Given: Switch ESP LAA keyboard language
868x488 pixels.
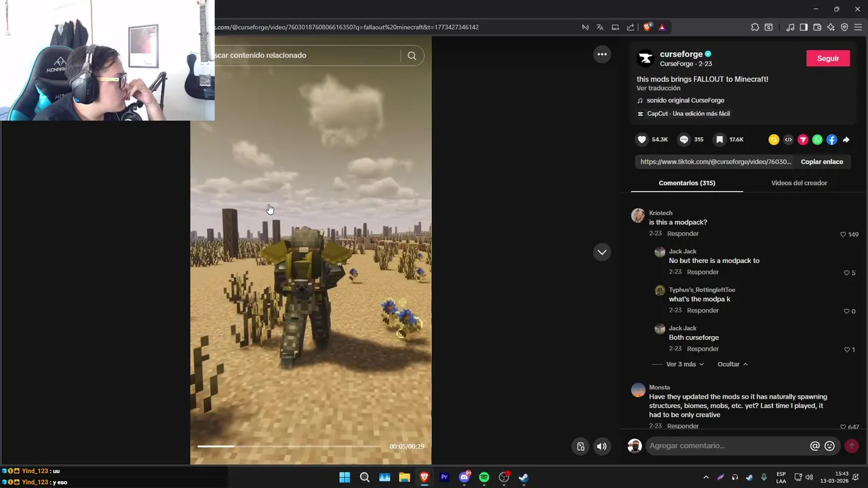Looking at the screenshot, I should (781, 477).
